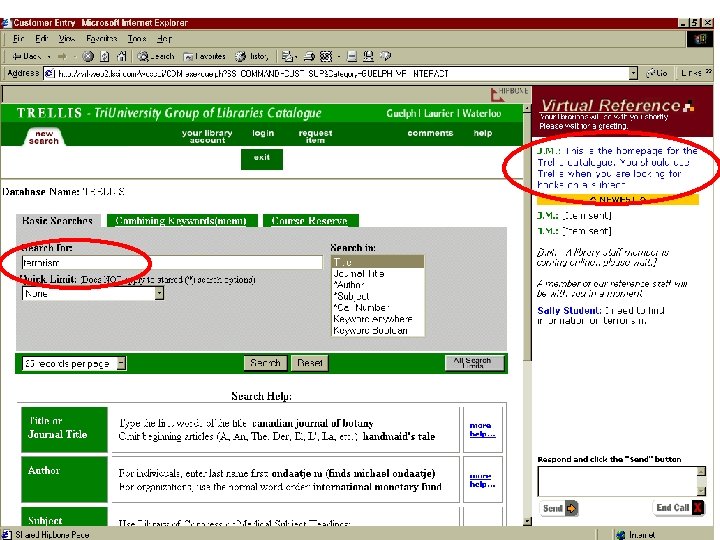
Task: Open more help link for Journal Title
Action: 482,430
